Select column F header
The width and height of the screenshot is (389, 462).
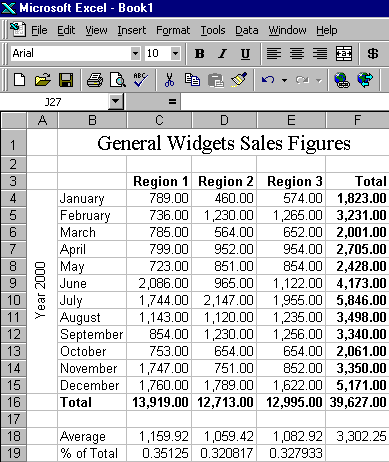pyautogui.click(x=357, y=120)
